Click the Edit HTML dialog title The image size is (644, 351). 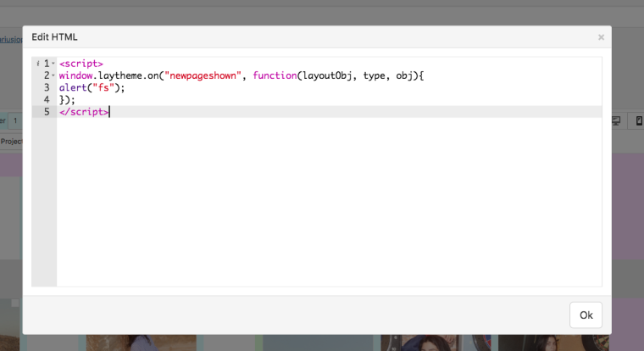55,37
